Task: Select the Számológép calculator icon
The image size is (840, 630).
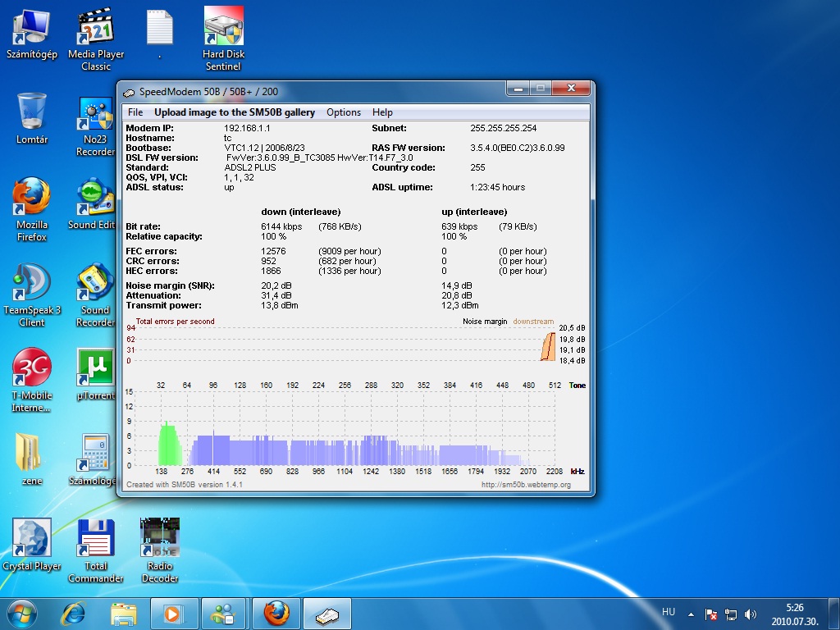Action: coord(94,459)
